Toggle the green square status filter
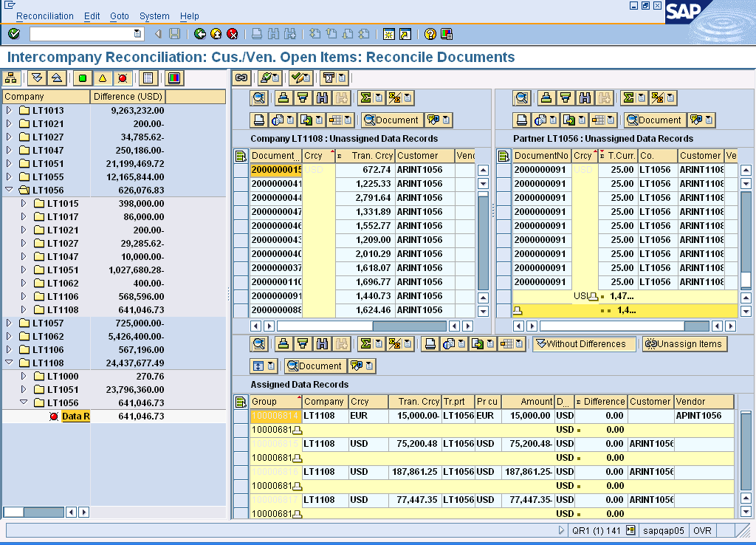Screen dimensions: 756x545 click(83, 78)
